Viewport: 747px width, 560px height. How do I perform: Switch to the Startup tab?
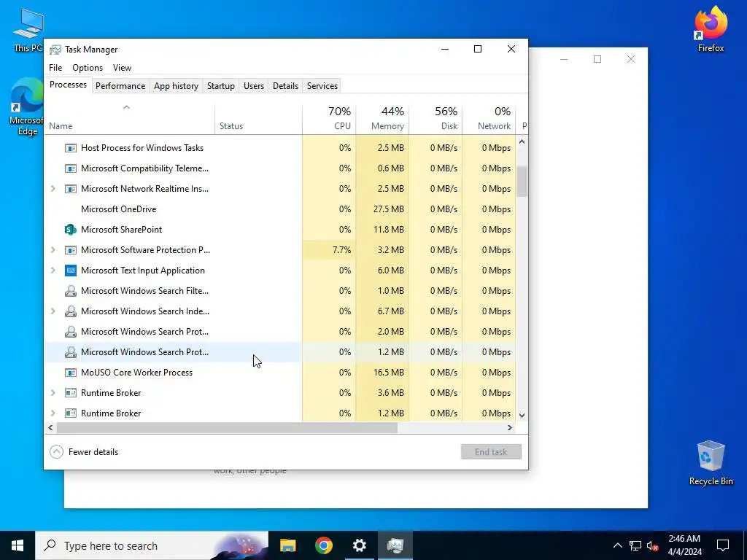pyautogui.click(x=220, y=86)
